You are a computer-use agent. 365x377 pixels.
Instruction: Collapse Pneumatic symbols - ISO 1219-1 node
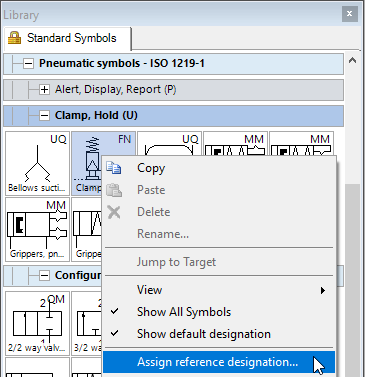(28, 63)
